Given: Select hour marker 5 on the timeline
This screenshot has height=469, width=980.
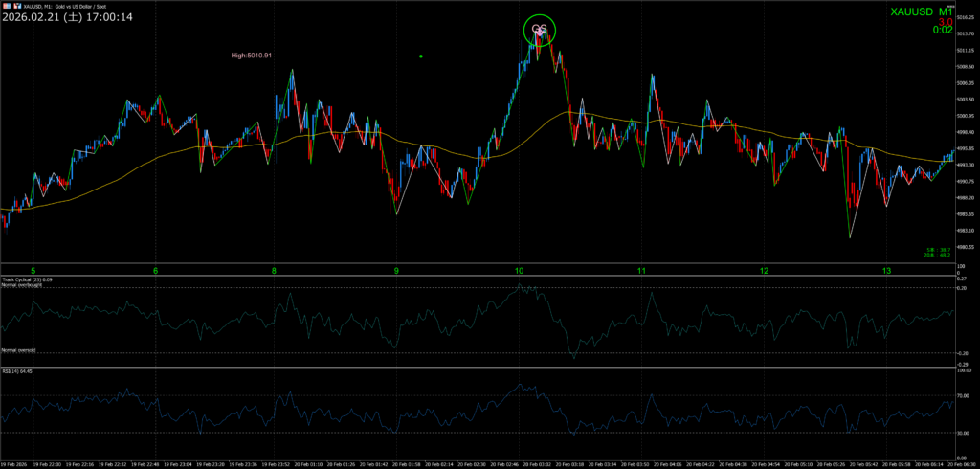Looking at the screenshot, I should pos(33,272).
